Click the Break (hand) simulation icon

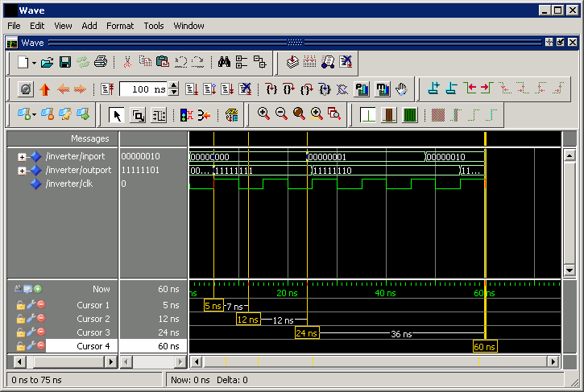(401, 89)
